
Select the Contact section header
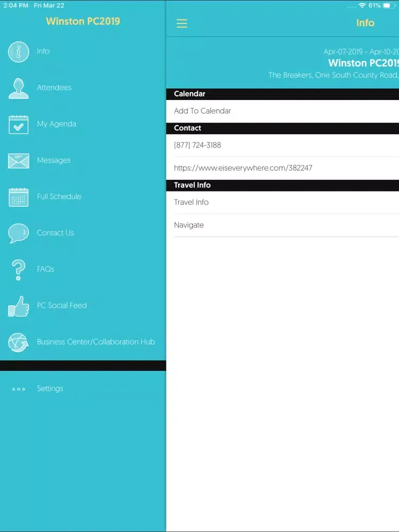tap(282, 128)
